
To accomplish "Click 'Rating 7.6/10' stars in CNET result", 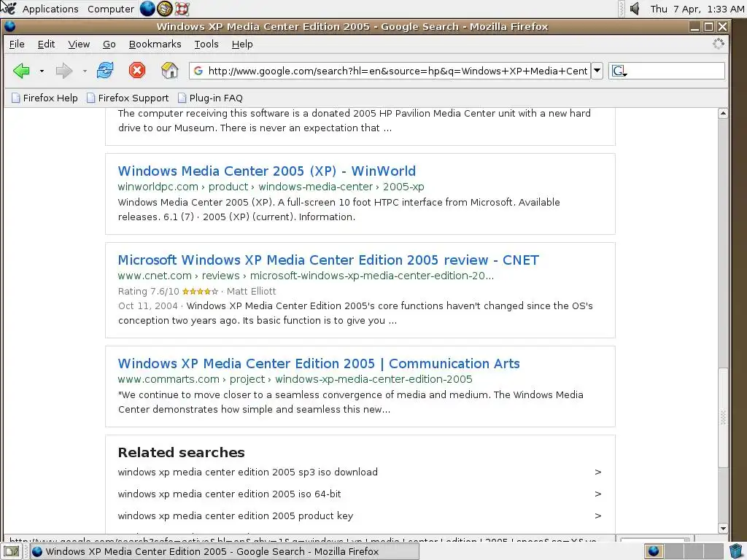I will pos(200,292).
